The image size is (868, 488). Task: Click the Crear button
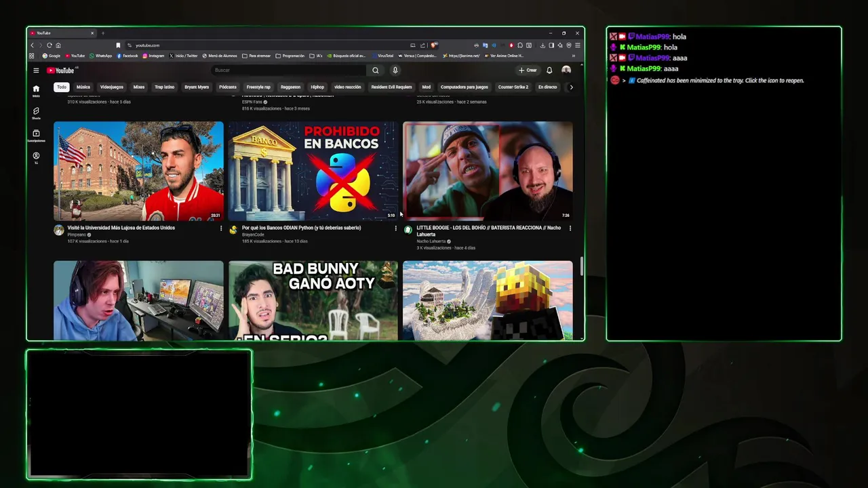[528, 70]
